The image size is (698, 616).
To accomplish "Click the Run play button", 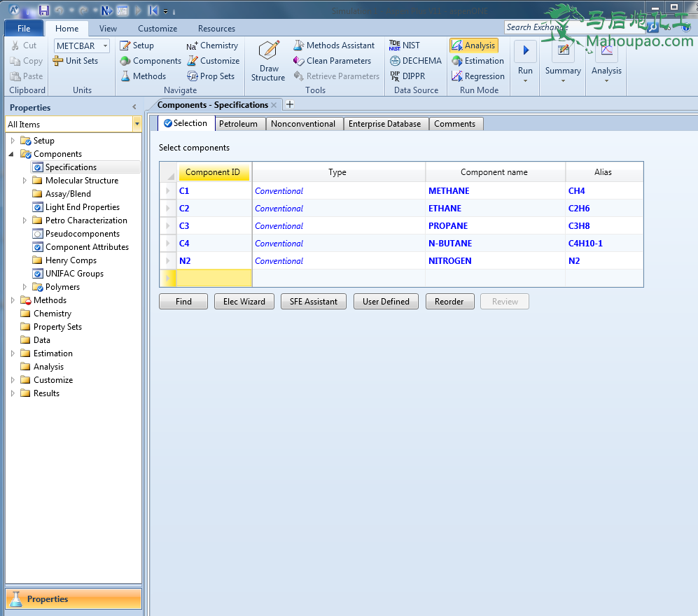I will pos(525,51).
